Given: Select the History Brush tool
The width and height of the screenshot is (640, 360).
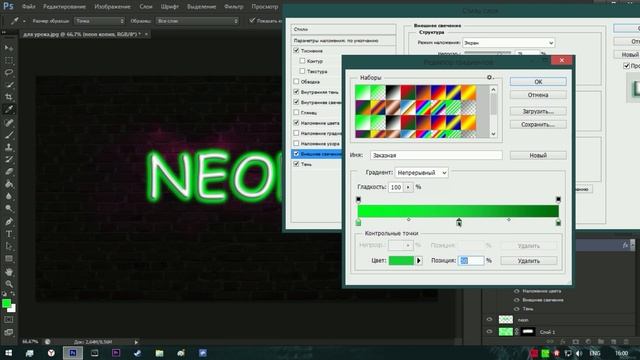Looking at the screenshot, I should coord(9,159).
